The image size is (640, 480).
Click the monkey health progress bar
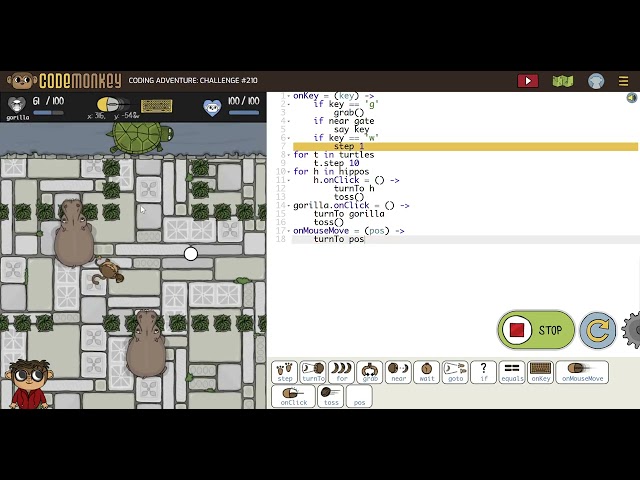click(244, 113)
